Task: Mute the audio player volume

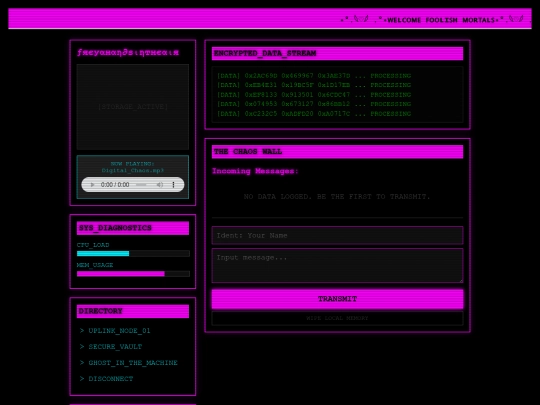Action: (x=160, y=185)
